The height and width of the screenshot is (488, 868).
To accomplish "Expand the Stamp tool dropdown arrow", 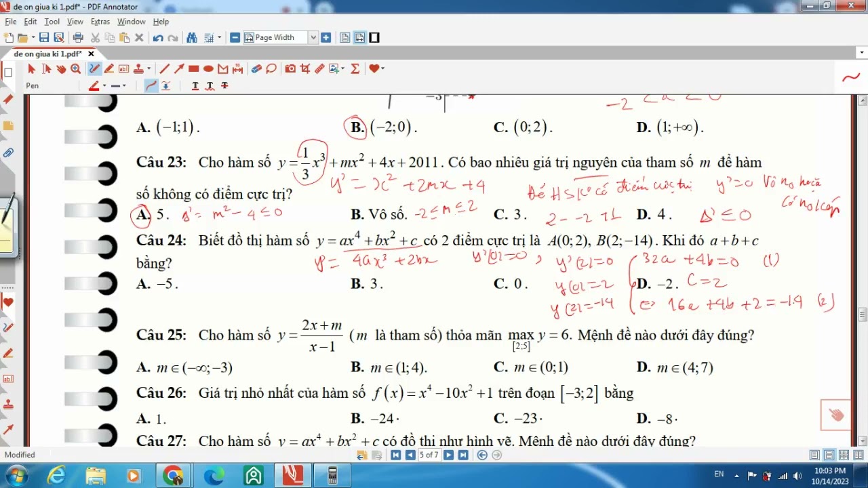I will click(x=148, y=68).
